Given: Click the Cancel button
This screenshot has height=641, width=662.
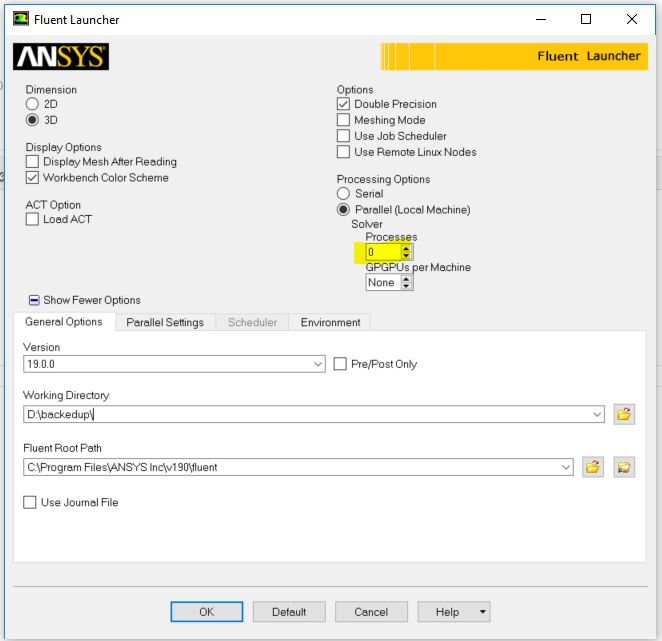Looking at the screenshot, I should tap(372, 612).
